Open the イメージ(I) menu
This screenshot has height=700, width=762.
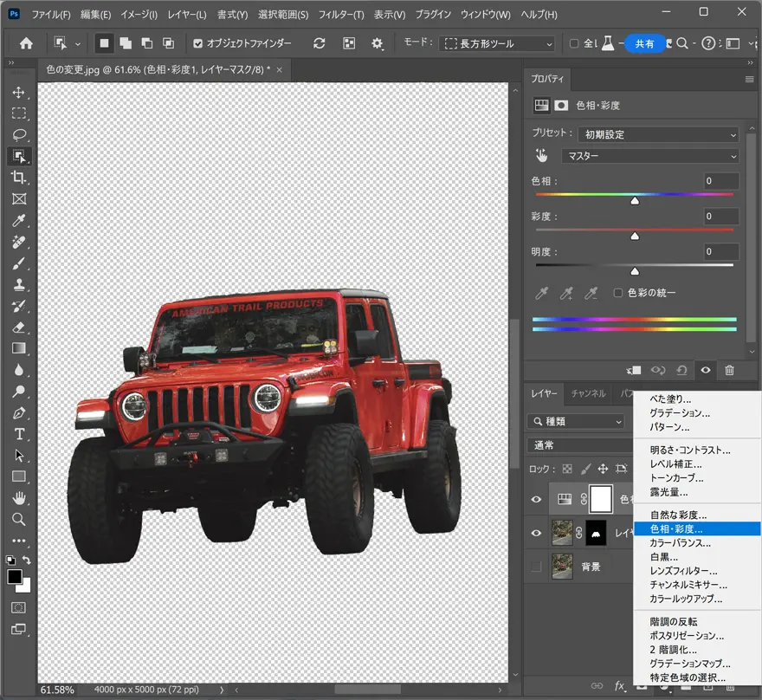pos(139,15)
